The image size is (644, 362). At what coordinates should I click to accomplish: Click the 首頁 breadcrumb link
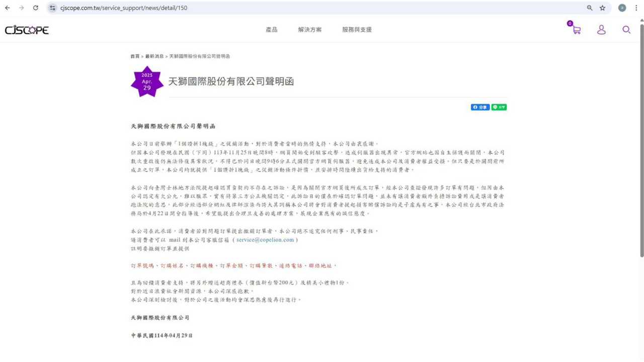click(x=135, y=56)
